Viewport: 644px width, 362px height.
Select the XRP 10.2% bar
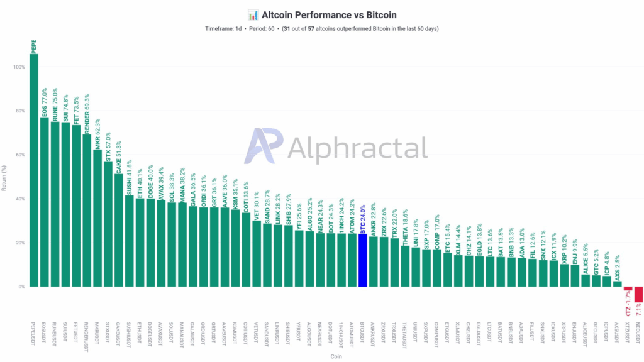pos(564,275)
